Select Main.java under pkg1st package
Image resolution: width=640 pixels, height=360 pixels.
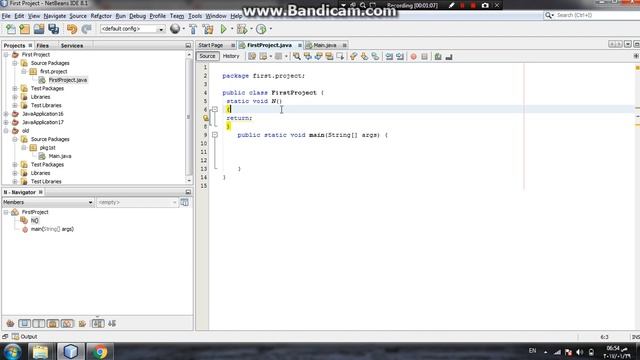[60, 156]
